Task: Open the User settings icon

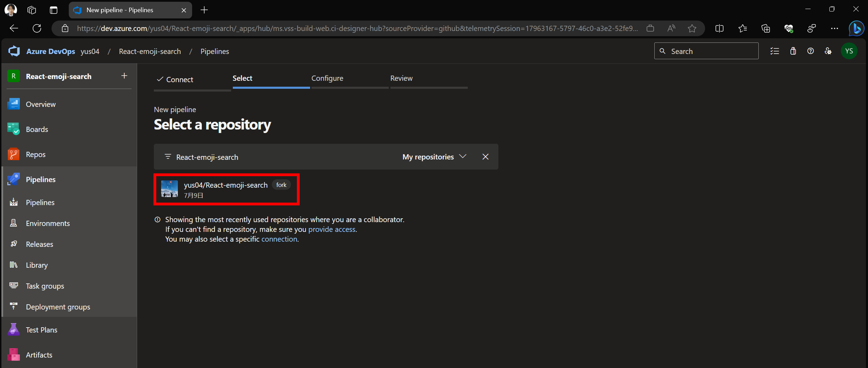Action: [828, 51]
